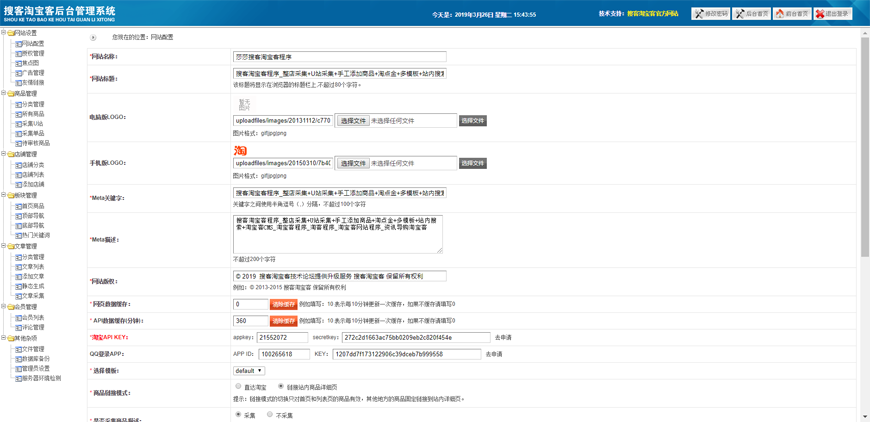Screen dimensions: 870x422
Task: Open 焦点图 sidebar page
Action: [31, 63]
